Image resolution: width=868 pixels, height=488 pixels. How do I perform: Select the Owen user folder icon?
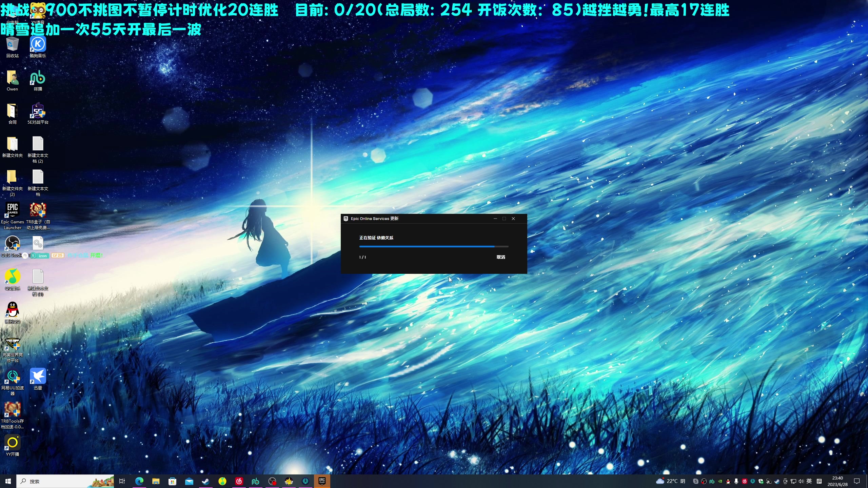pyautogui.click(x=12, y=81)
